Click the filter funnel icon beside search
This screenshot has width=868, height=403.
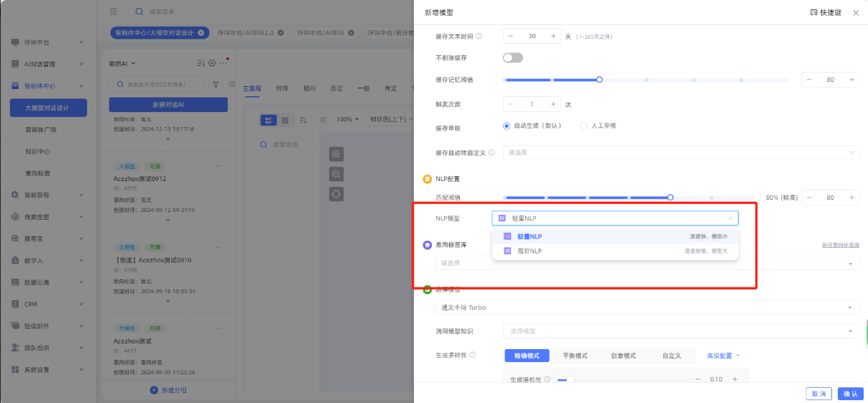(216, 84)
